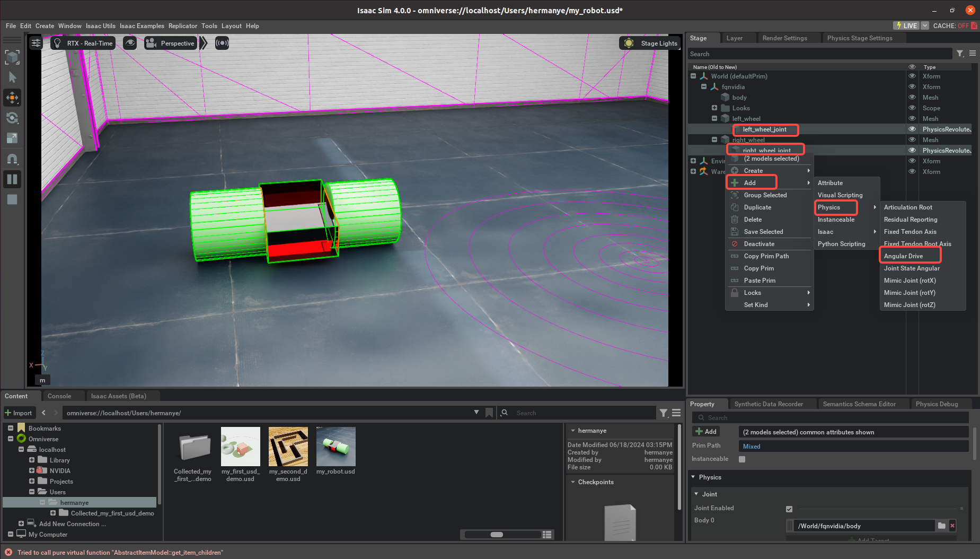Image resolution: width=980 pixels, height=559 pixels.
Task: Click the LIVE session button
Action: pos(906,25)
